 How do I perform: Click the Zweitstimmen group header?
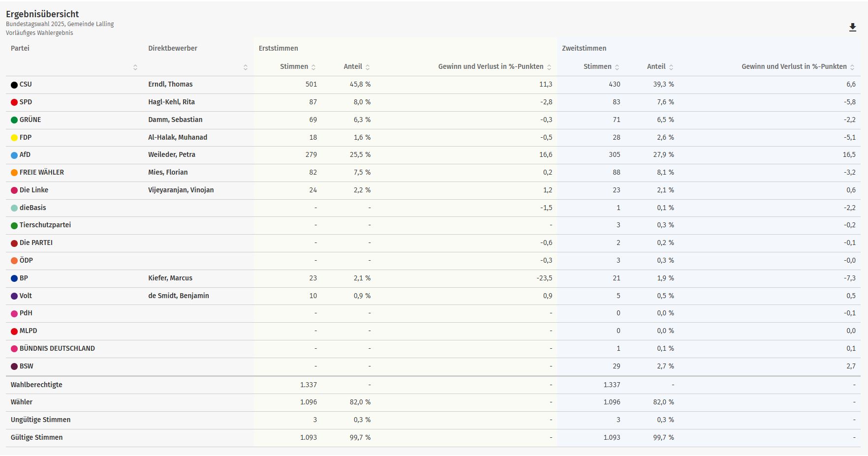point(584,48)
